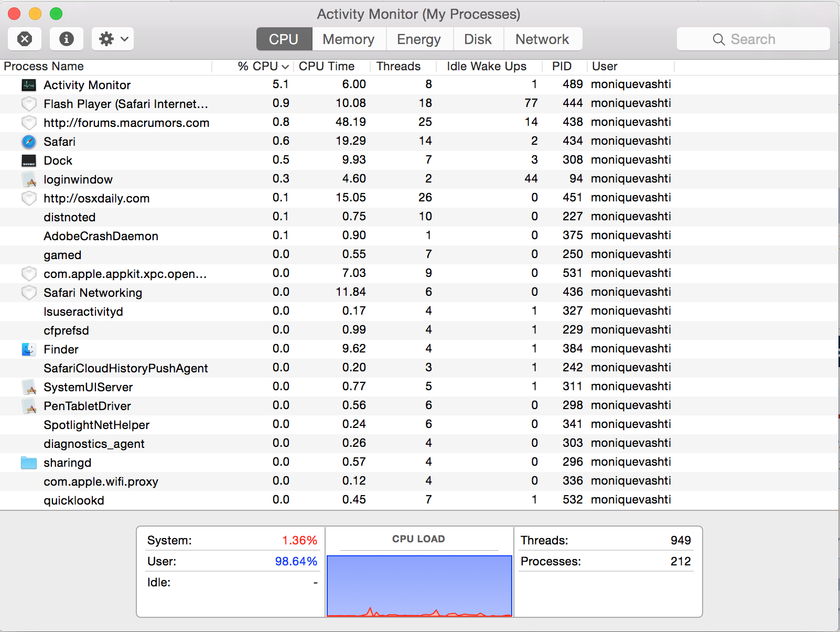The height and width of the screenshot is (632, 840).
Task: Select the gamed process row
Action: [x=419, y=255]
